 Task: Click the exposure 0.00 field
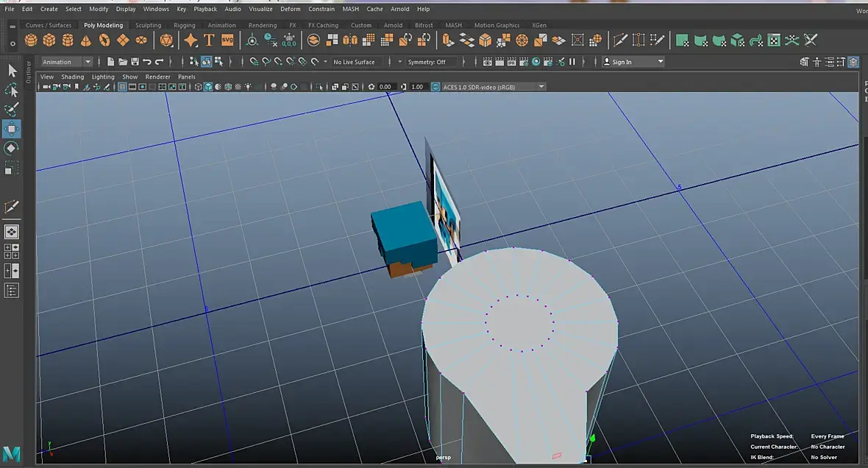tap(386, 87)
